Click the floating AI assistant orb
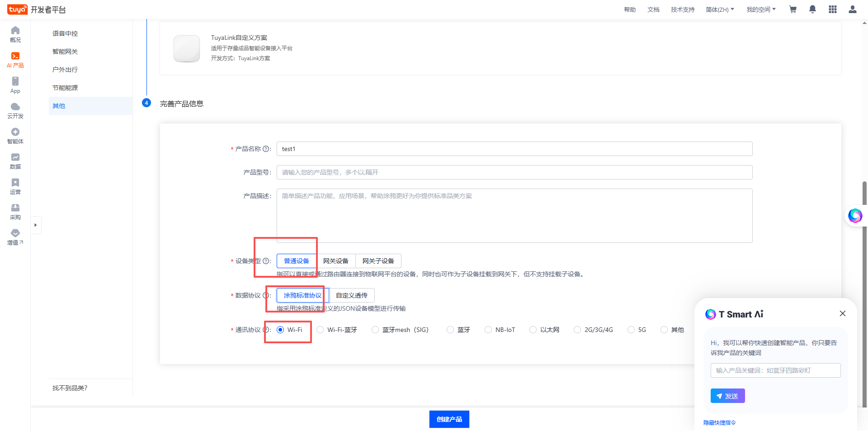The width and height of the screenshot is (868, 431). click(x=855, y=216)
